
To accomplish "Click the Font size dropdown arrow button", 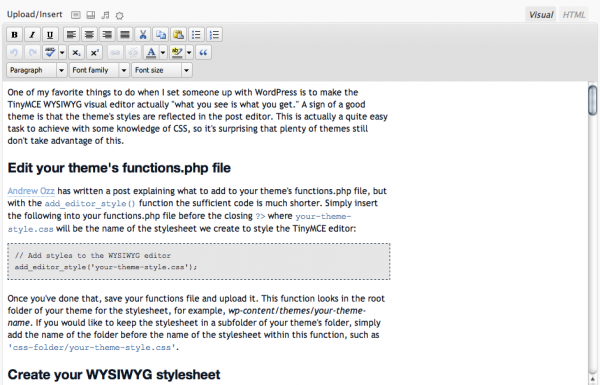I will click(x=186, y=70).
